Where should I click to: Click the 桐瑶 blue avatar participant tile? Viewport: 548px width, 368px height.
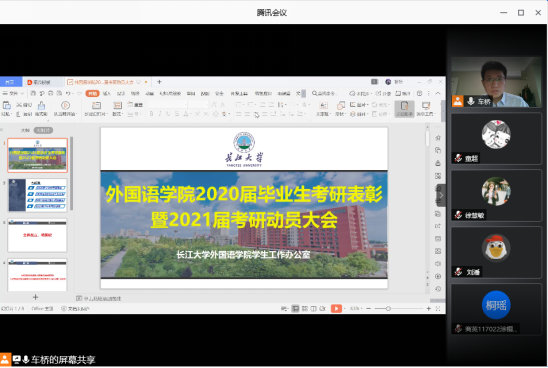[496, 309]
